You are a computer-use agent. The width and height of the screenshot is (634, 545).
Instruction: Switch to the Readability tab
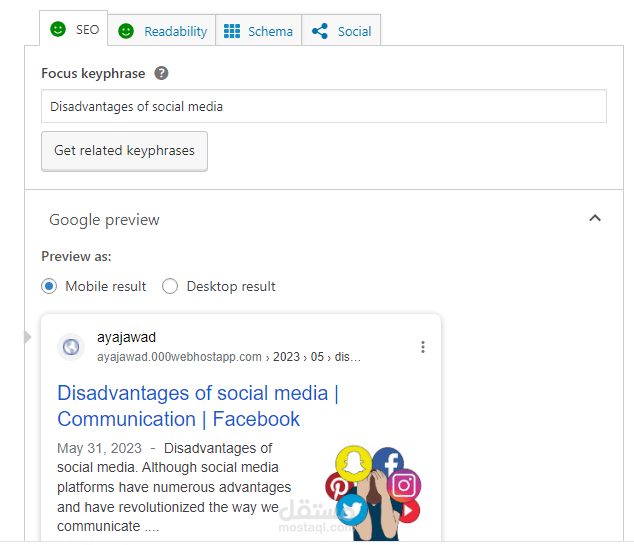175,31
